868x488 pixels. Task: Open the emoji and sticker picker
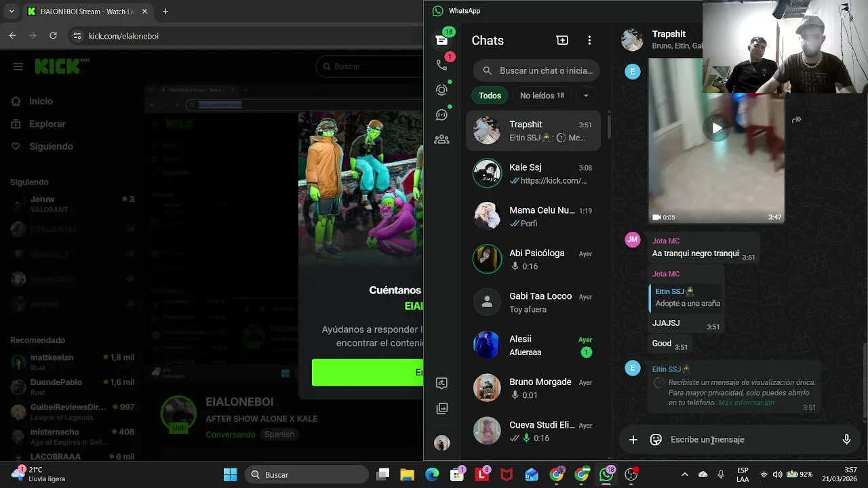(x=656, y=440)
